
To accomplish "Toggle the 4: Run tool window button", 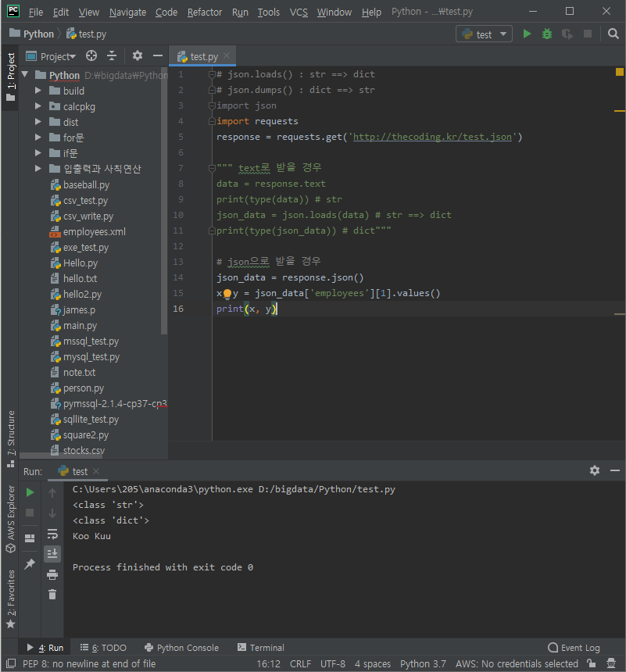I will 45,648.
